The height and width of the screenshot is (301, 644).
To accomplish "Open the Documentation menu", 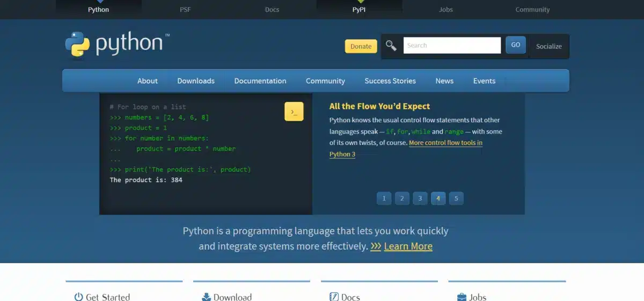I will pyautogui.click(x=260, y=81).
